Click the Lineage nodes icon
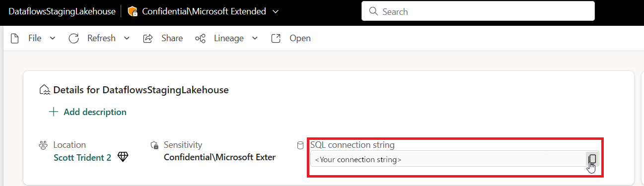 [201, 38]
